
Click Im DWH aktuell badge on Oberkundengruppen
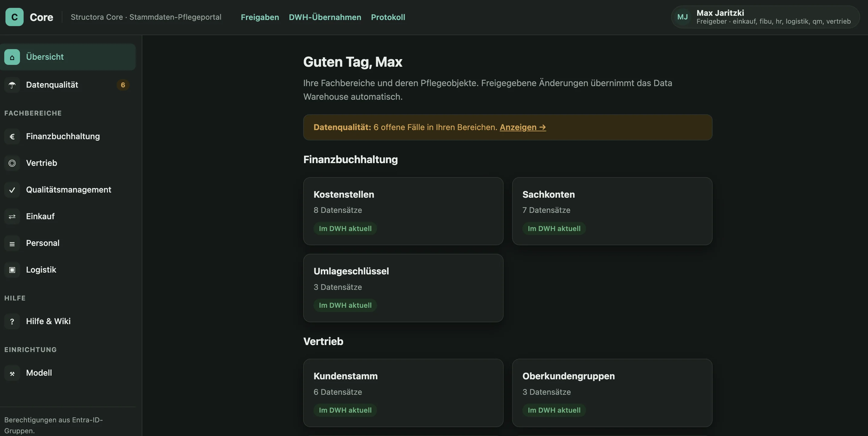(x=554, y=410)
